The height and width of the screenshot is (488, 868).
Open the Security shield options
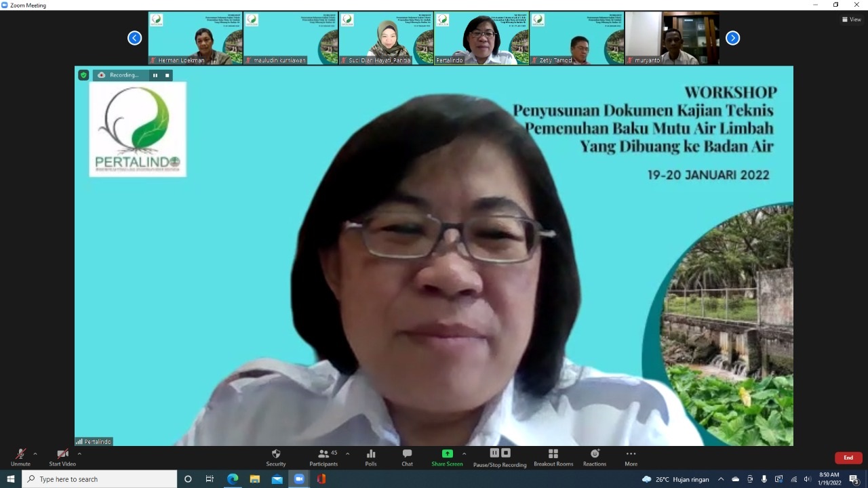pos(275,457)
